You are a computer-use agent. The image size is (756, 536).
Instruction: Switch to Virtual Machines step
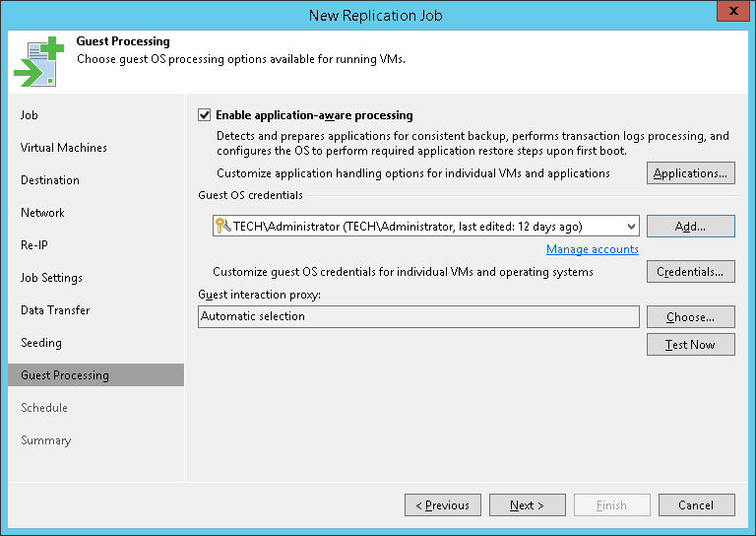coord(64,148)
